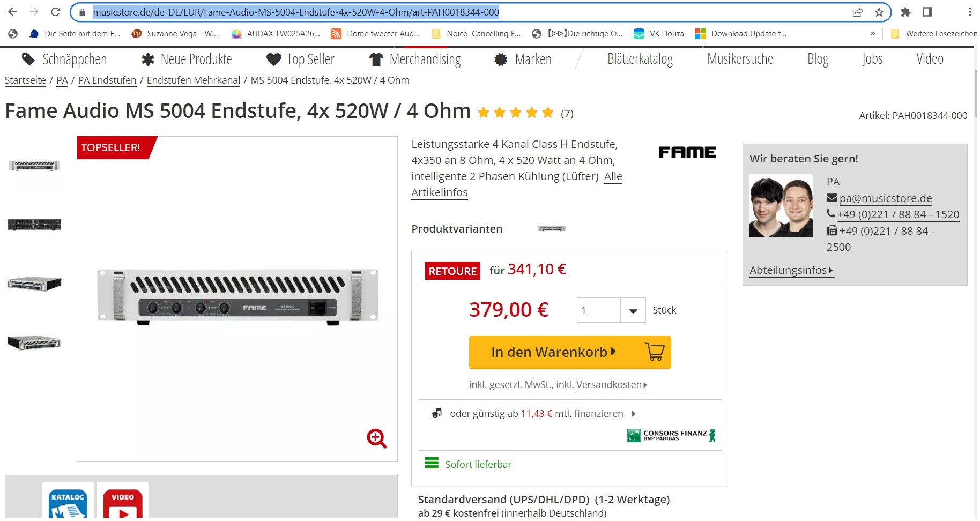Image resolution: width=980 pixels, height=521 pixels.
Task: Open the Top Seller menu item
Action: tap(300, 59)
